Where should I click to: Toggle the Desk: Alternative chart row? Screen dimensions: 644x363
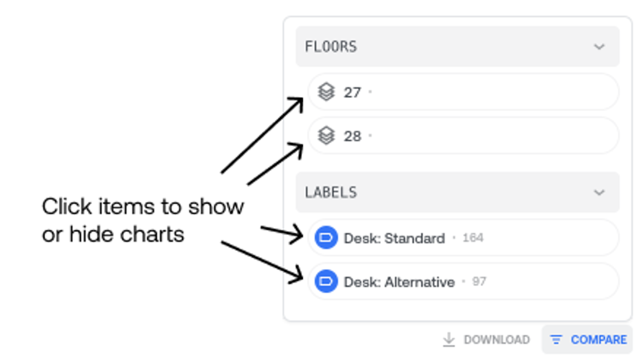[463, 281]
